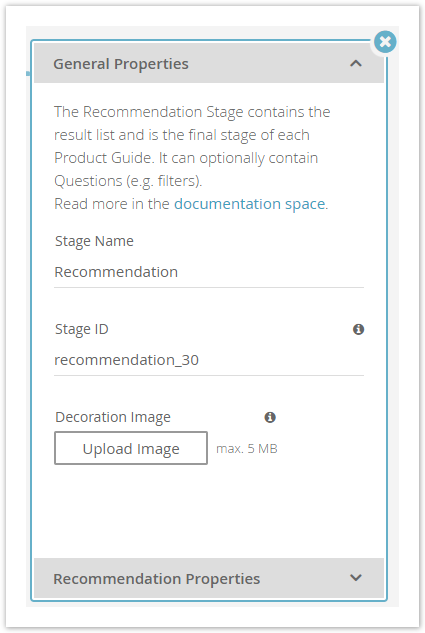Follow the documentation space link
425x633 pixels.
coord(249,204)
